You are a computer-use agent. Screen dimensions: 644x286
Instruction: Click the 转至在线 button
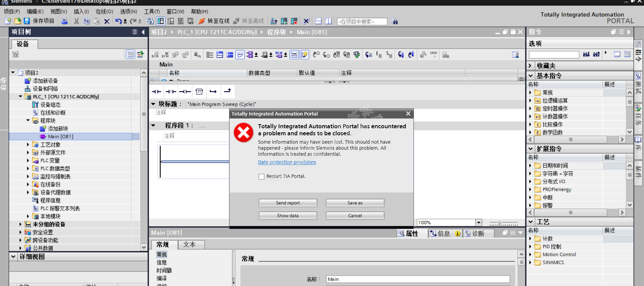click(x=214, y=21)
